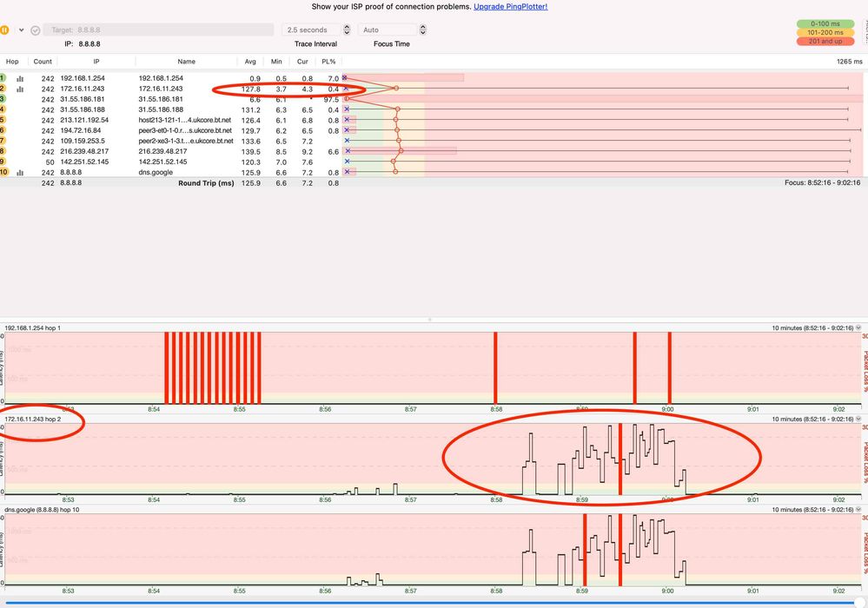
Task: Click the blue X marker on hop 7 graph row
Action: 347,141
